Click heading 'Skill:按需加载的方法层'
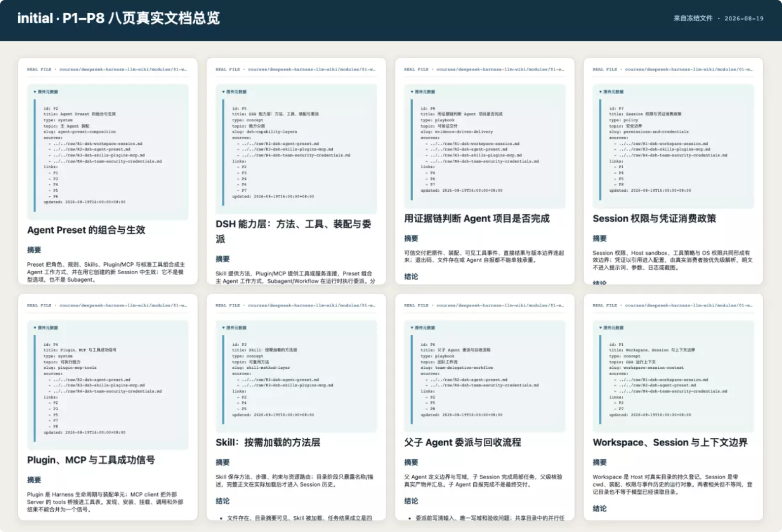This screenshot has width=782, height=532. click(x=268, y=442)
